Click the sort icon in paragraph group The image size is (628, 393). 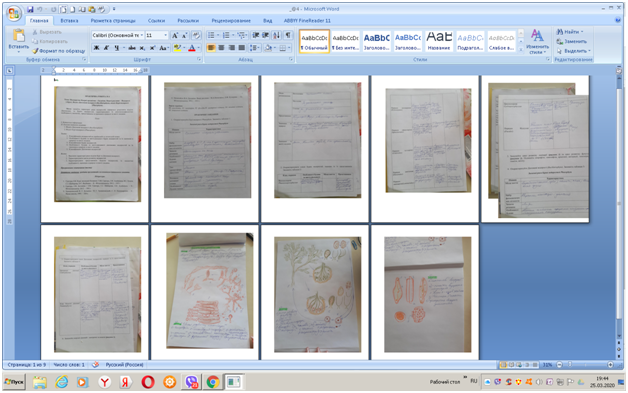point(276,35)
